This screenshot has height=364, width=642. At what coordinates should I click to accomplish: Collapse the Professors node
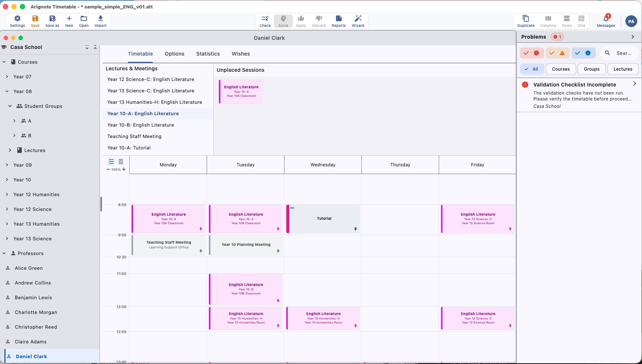pos(4,253)
